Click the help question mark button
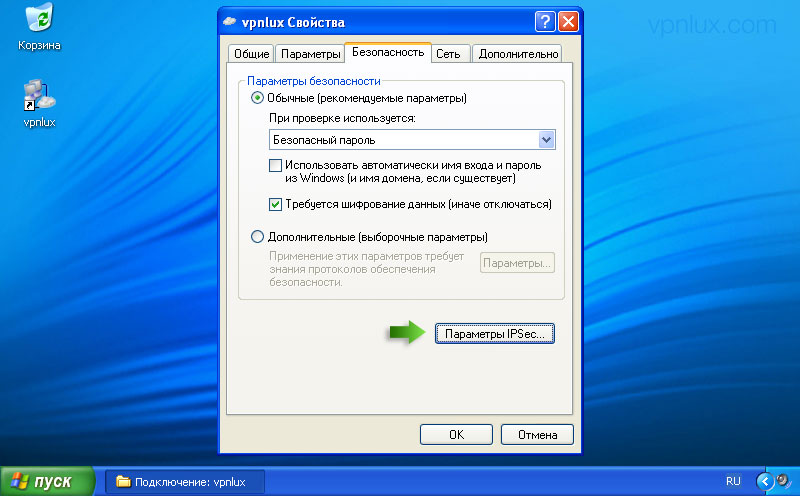Image resolution: width=800 pixels, height=496 pixels. tap(545, 22)
